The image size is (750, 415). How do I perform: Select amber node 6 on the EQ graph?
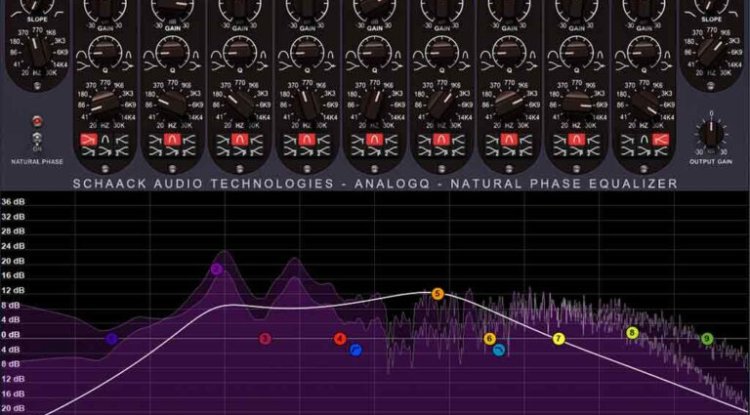pos(489,339)
